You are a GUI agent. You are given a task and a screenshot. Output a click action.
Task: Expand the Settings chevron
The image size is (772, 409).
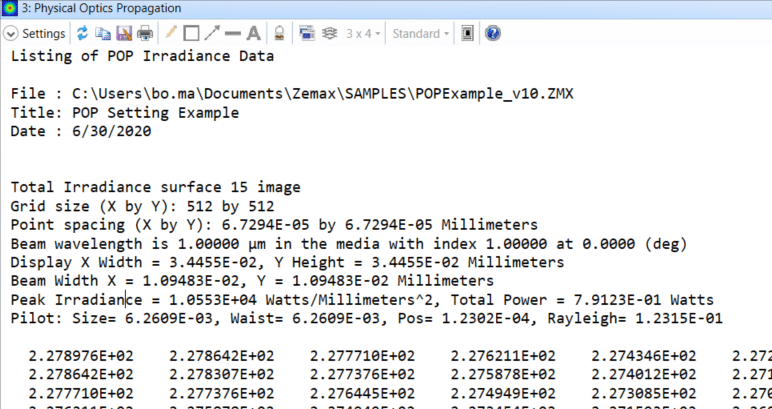coord(11,33)
